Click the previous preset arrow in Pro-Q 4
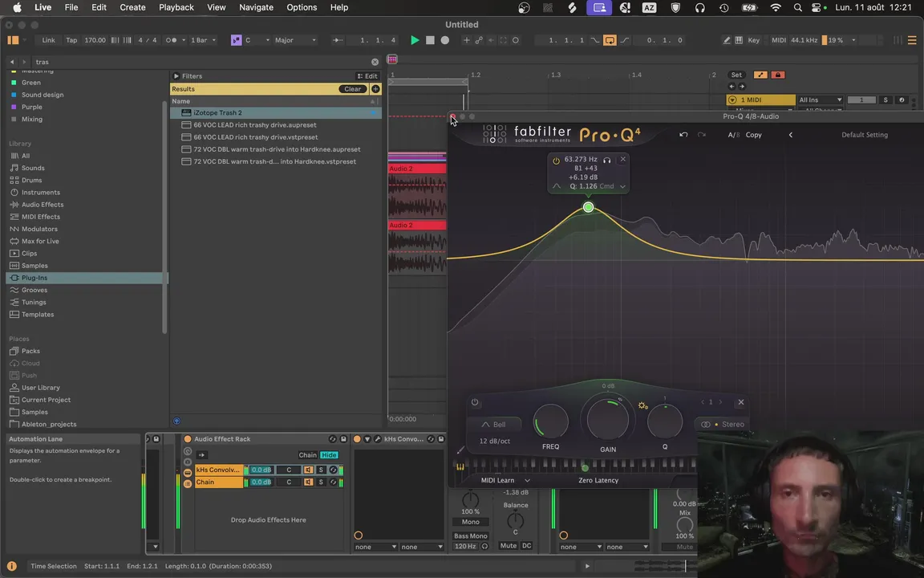 click(x=791, y=135)
